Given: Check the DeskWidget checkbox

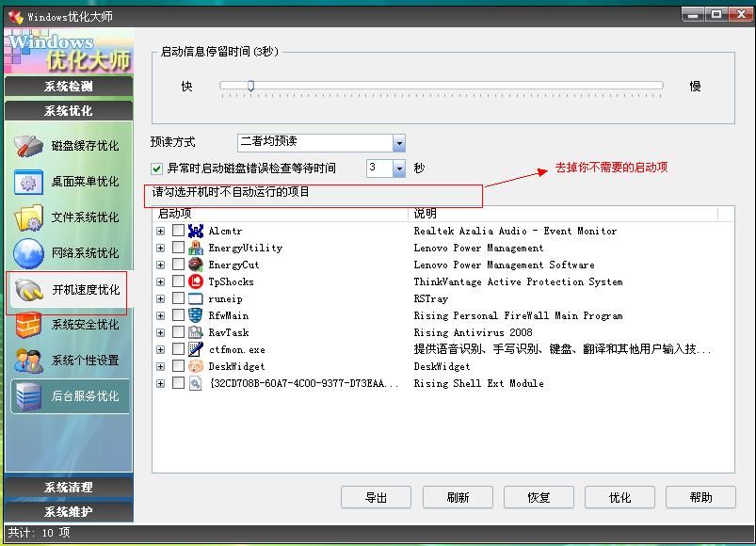Looking at the screenshot, I should pos(178,366).
